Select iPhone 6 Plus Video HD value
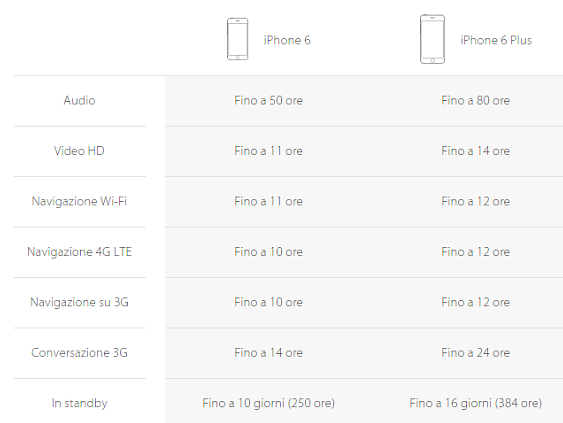This screenshot has width=563, height=423. pos(475,151)
